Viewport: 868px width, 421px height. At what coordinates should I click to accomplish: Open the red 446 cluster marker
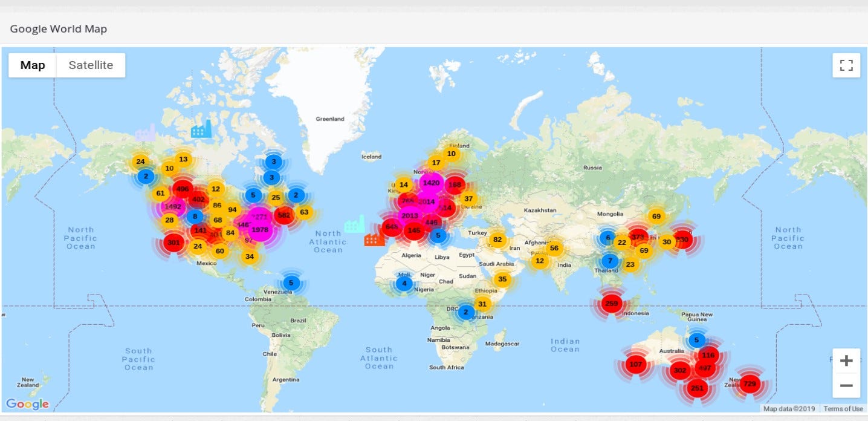click(x=432, y=222)
